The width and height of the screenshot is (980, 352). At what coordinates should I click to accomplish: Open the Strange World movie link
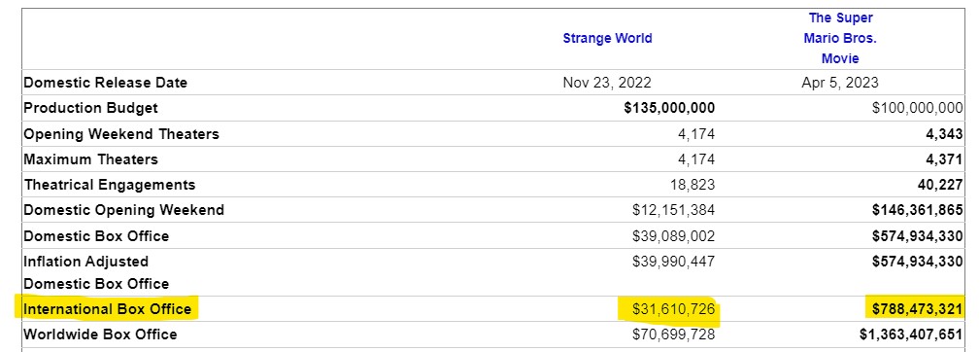[607, 38]
